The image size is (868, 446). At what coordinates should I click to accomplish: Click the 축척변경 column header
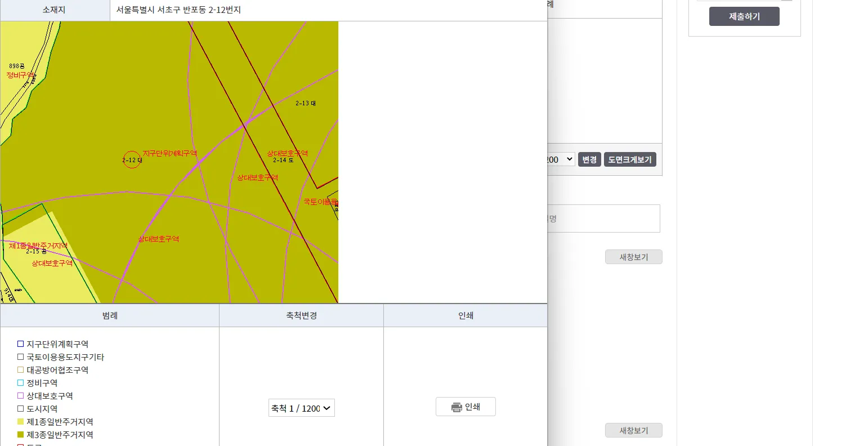point(302,315)
